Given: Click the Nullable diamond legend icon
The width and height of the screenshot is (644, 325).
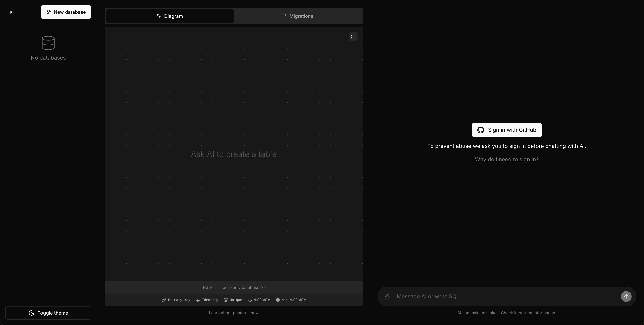Looking at the screenshot, I should coord(250,300).
